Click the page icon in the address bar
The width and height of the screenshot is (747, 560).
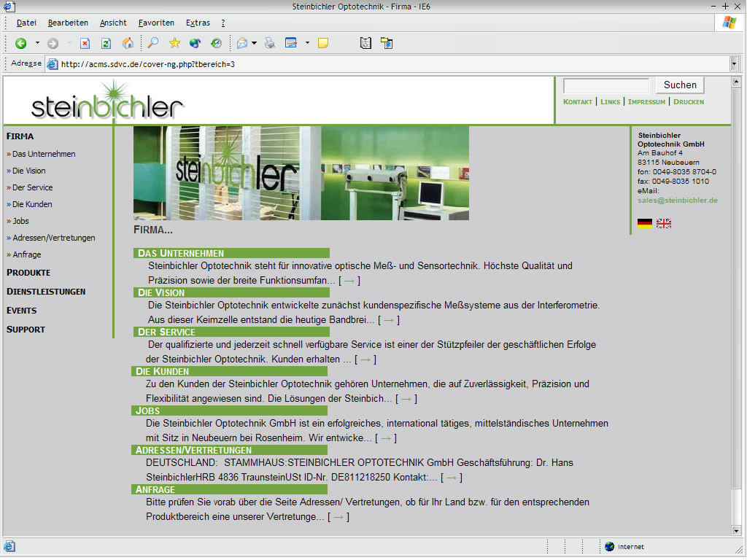[x=53, y=64]
